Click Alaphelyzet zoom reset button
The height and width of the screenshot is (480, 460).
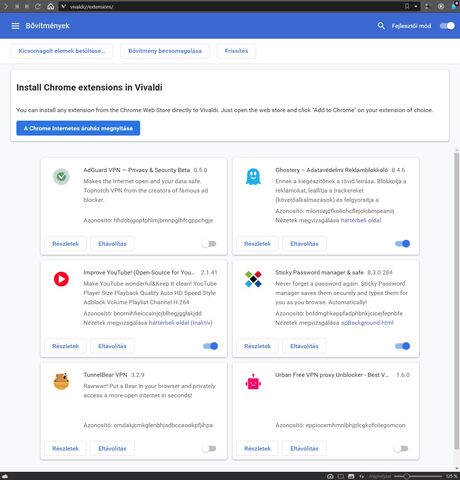380,476
